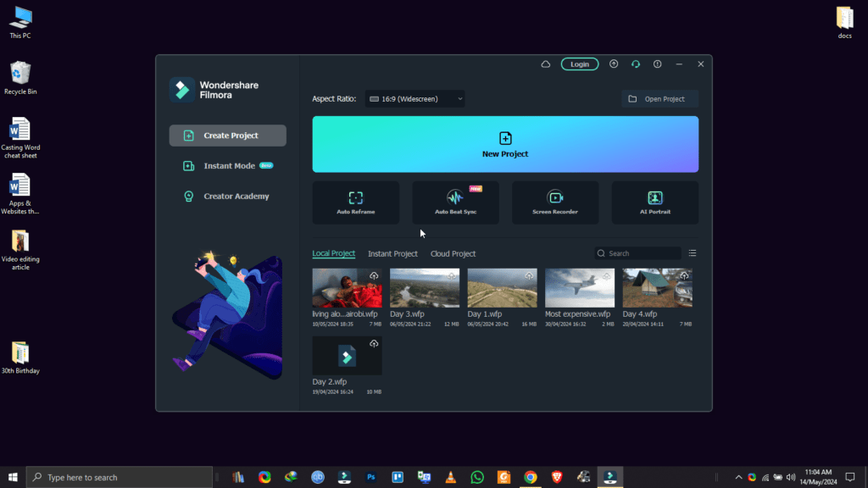The image size is (868, 488).
Task: Click the upload arrow icon beside Login
Action: pyautogui.click(x=614, y=64)
